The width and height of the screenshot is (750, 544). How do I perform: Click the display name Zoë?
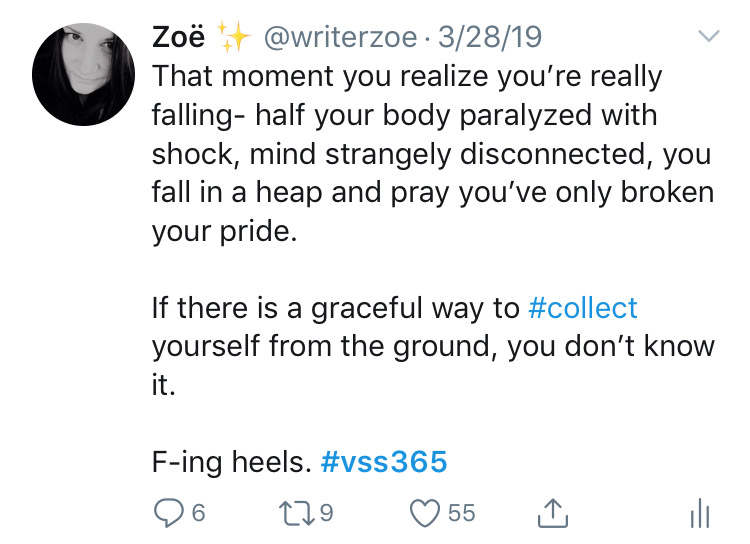coord(178,36)
